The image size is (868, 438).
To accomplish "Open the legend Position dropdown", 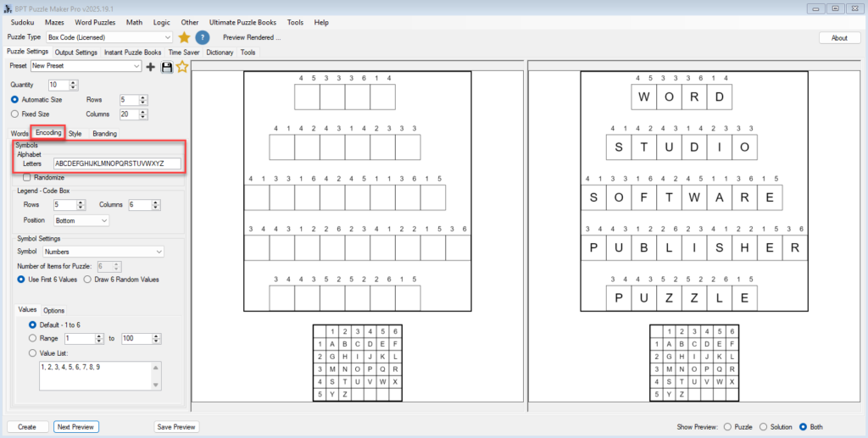I will pos(81,220).
